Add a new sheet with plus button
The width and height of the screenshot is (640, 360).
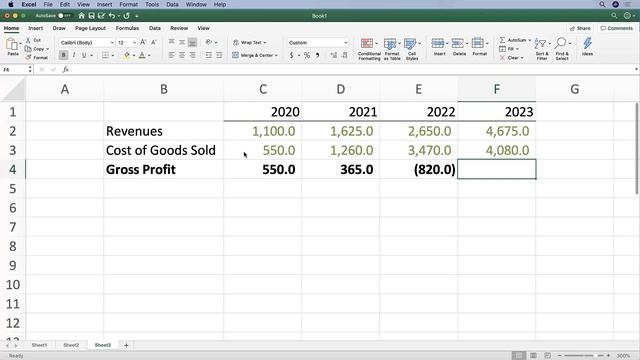[126, 345]
